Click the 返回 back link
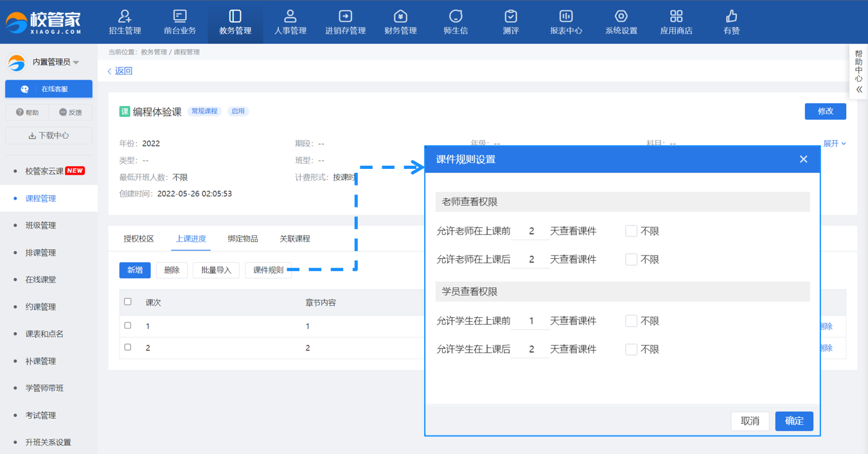 click(120, 71)
